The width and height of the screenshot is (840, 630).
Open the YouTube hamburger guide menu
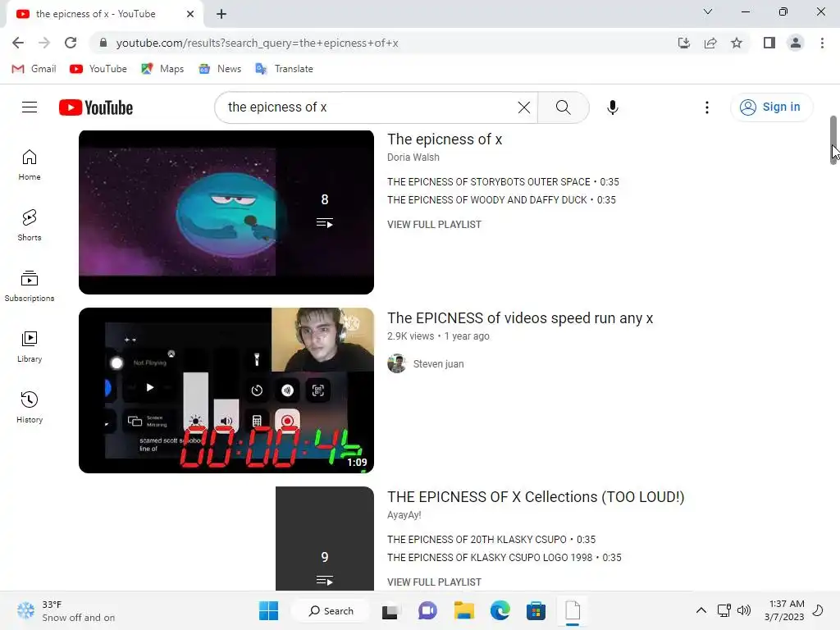(x=30, y=107)
